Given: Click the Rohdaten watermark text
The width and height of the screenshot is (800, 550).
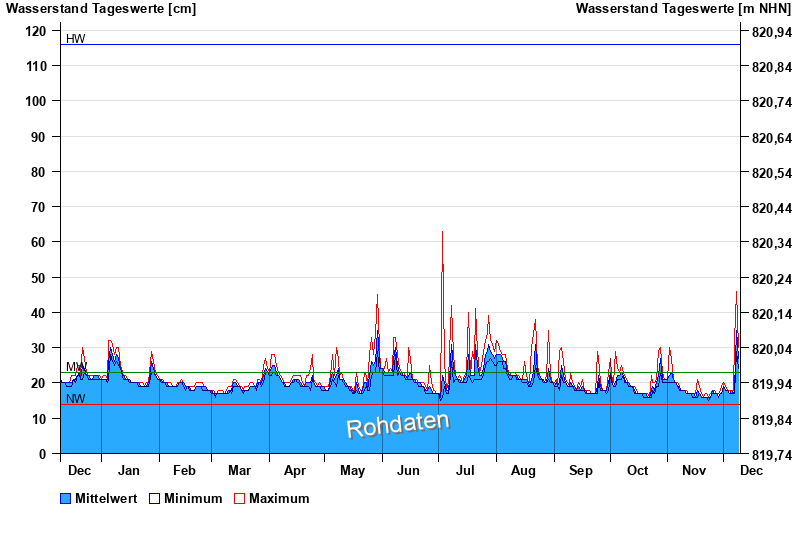Looking at the screenshot, I should point(398,425).
